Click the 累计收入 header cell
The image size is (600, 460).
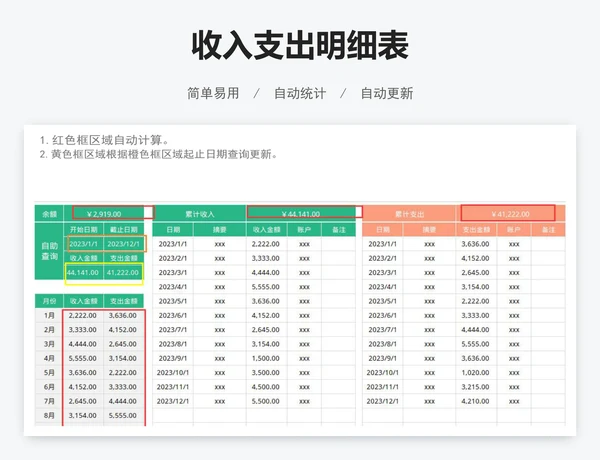click(x=199, y=214)
